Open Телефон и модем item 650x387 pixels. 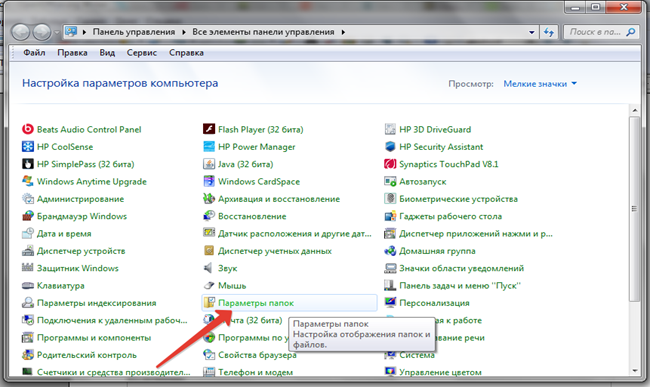pyautogui.click(x=255, y=372)
